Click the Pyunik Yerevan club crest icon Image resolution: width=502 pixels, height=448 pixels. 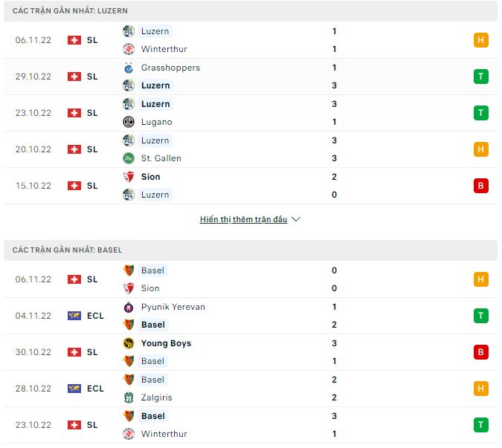tap(129, 307)
